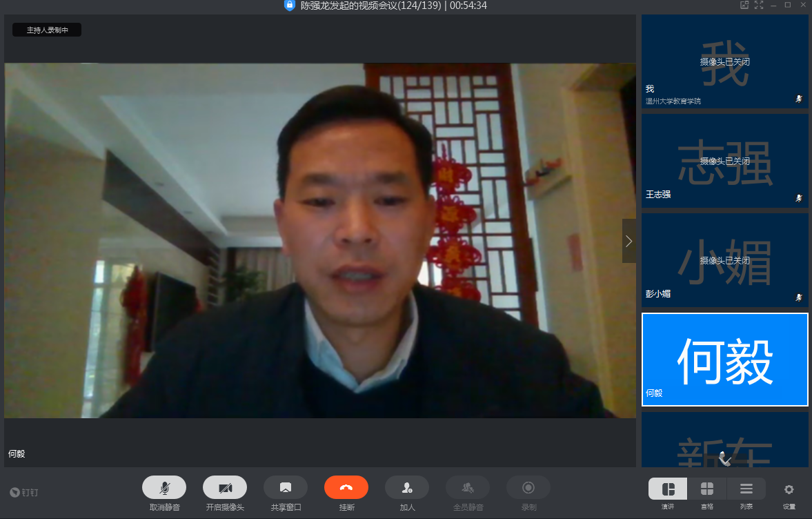
Task: Hang up the call with 挂断
Action: point(346,488)
